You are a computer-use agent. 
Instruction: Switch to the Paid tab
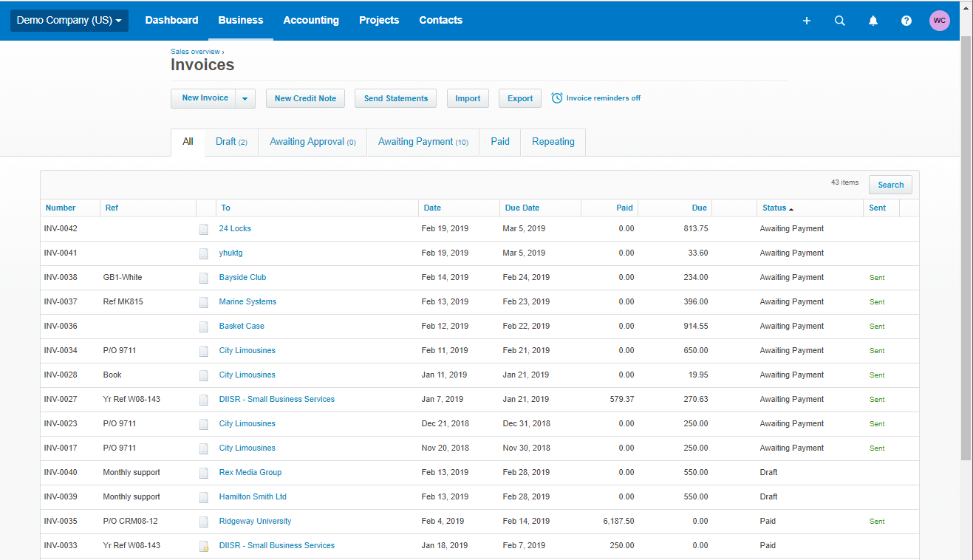[x=500, y=142]
